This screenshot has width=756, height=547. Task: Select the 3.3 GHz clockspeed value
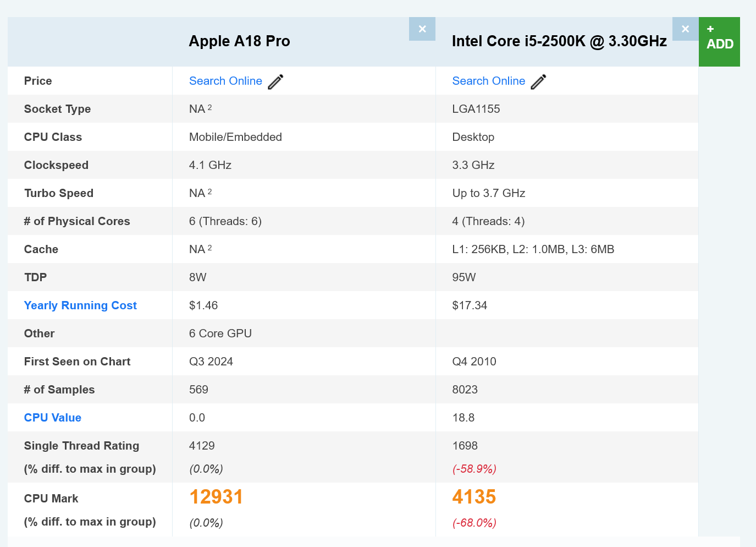[x=473, y=165]
